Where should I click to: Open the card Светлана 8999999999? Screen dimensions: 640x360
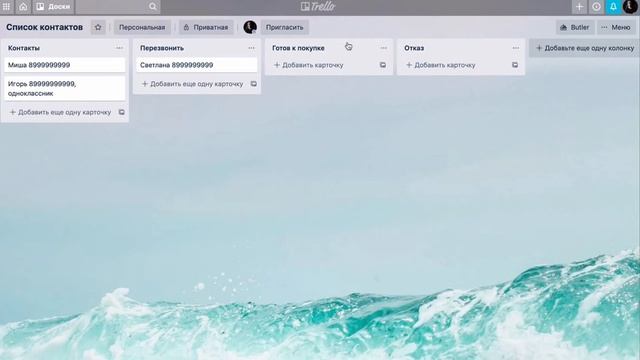[x=197, y=65]
